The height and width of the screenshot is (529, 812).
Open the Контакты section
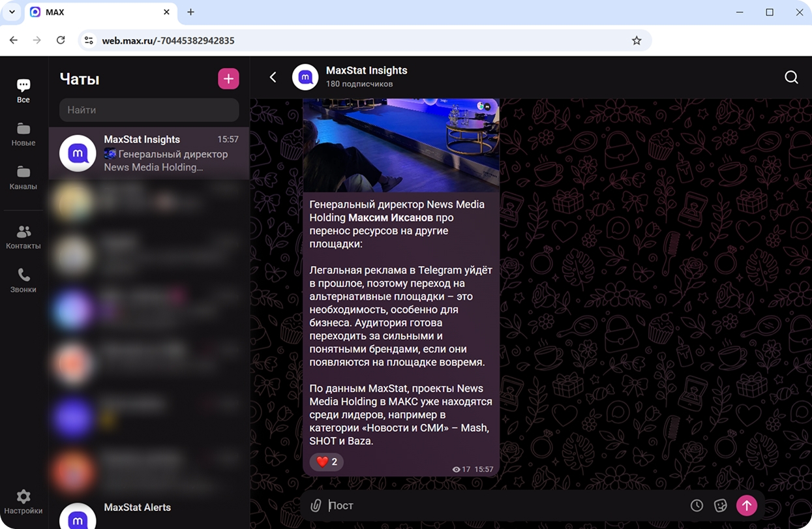(23, 237)
